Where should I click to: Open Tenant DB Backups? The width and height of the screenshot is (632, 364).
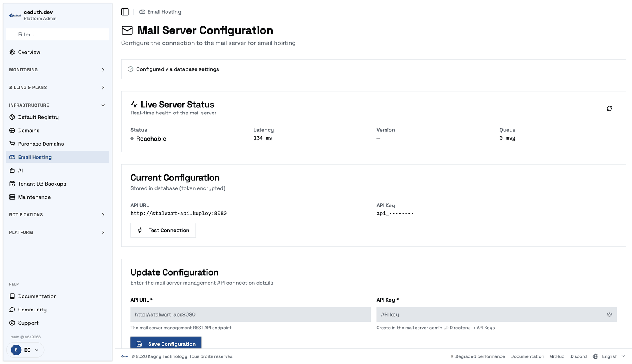[x=58, y=184]
